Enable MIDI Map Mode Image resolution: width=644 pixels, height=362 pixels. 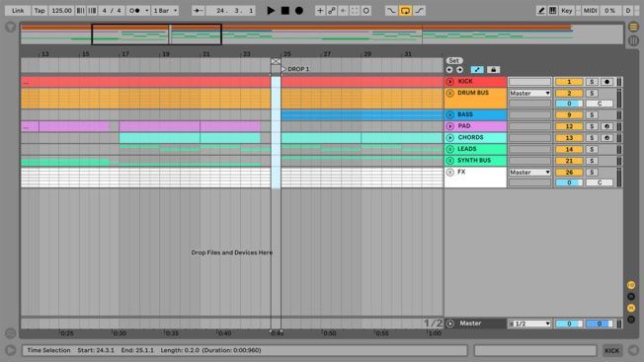(591, 11)
